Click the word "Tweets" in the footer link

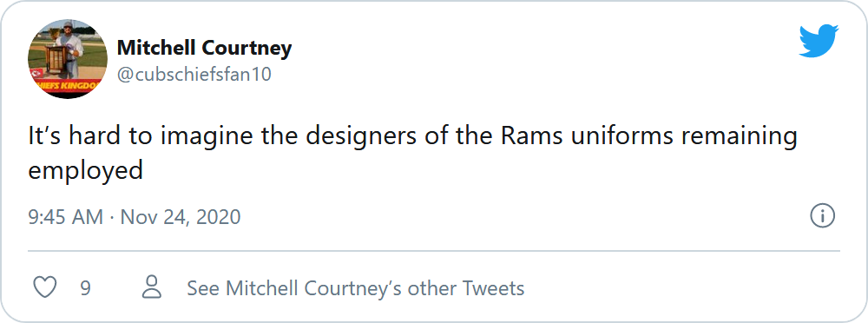tap(493, 288)
